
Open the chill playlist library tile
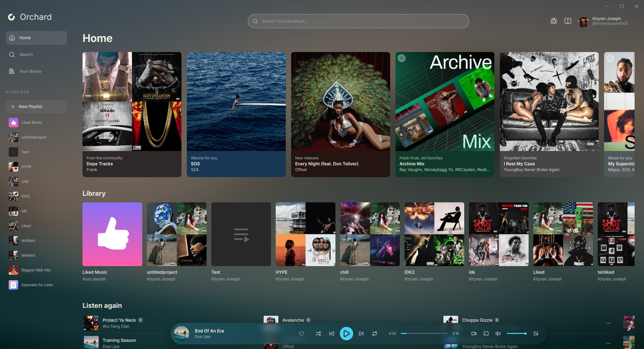pyautogui.click(x=370, y=242)
